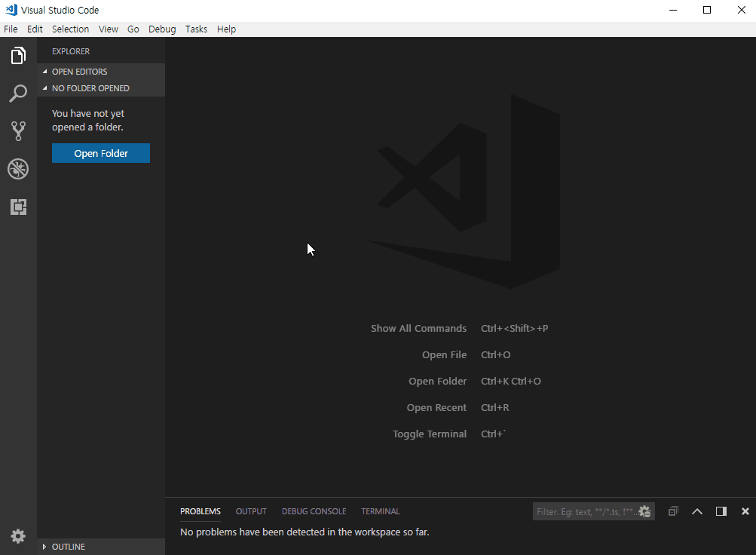Close the bottom panel
Screen dimensions: 756x555
point(745,511)
